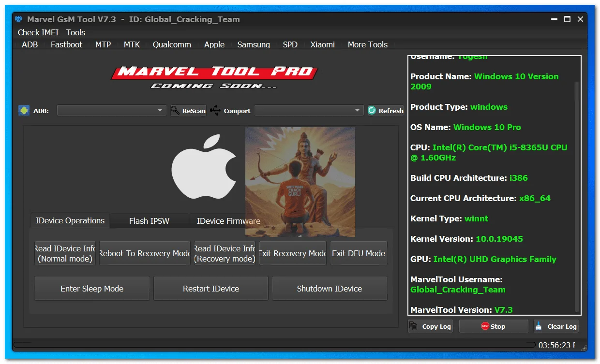Click Reboot To Recovery Mode button
Viewport: 600px width, 364px height.
[145, 253]
